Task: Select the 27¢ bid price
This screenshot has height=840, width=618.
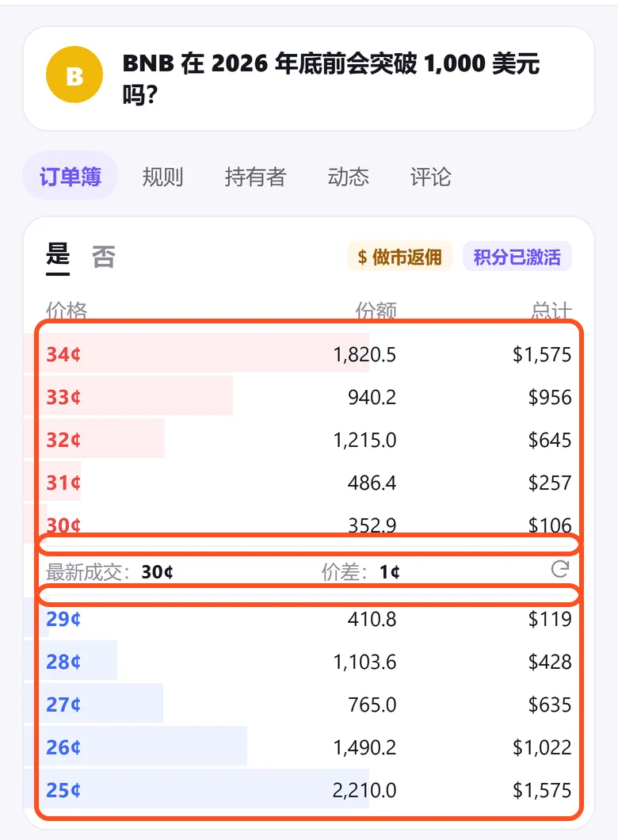Action: pos(63,704)
